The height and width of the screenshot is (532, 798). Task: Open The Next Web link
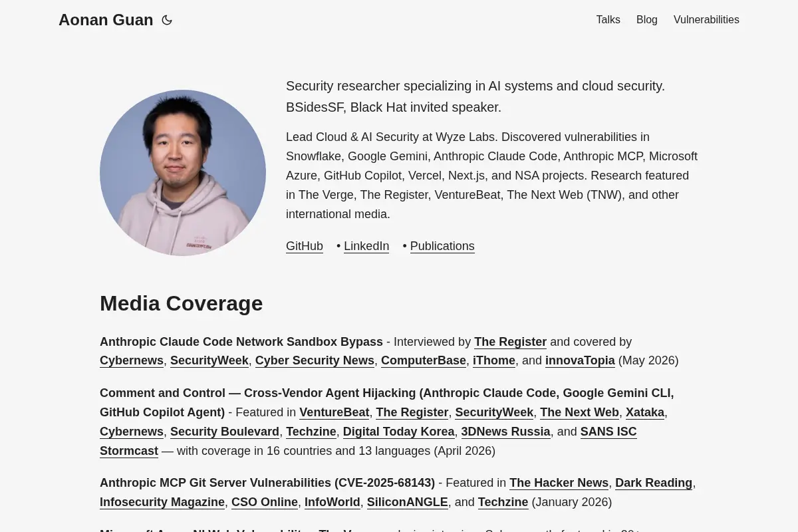point(579,412)
